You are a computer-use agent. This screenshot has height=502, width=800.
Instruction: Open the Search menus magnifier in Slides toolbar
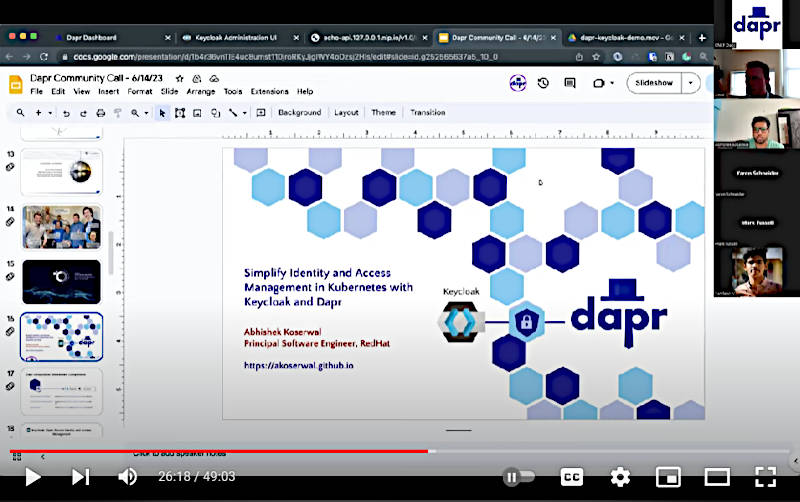[x=20, y=113]
